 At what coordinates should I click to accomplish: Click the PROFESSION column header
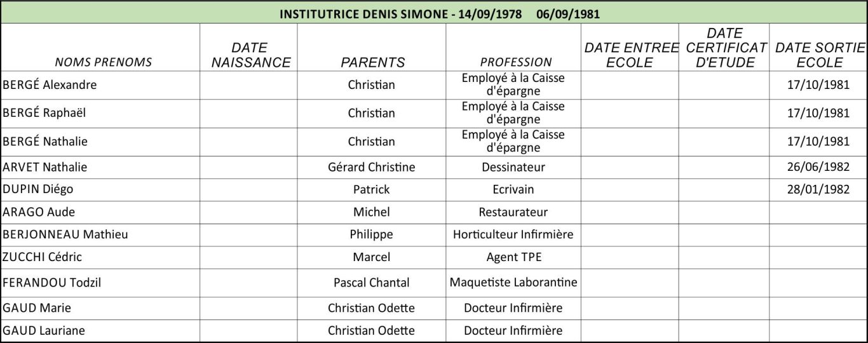(x=515, y=62)
